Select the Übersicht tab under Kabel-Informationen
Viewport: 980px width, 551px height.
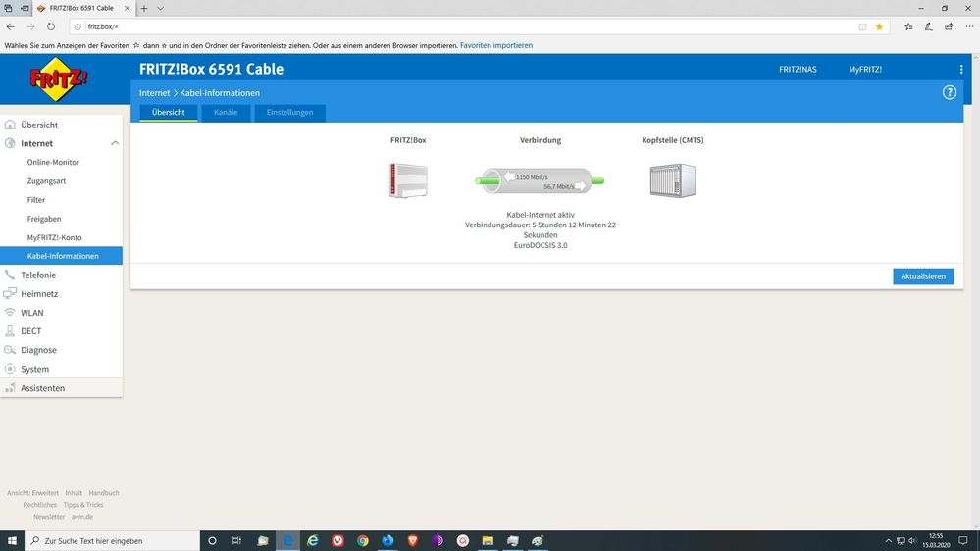click(168, 113)
